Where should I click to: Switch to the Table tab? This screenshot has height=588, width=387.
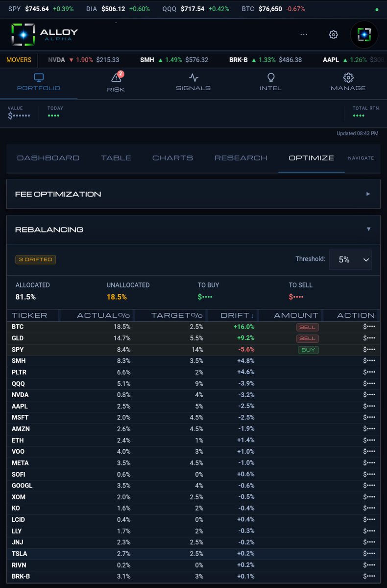point(116,158)
